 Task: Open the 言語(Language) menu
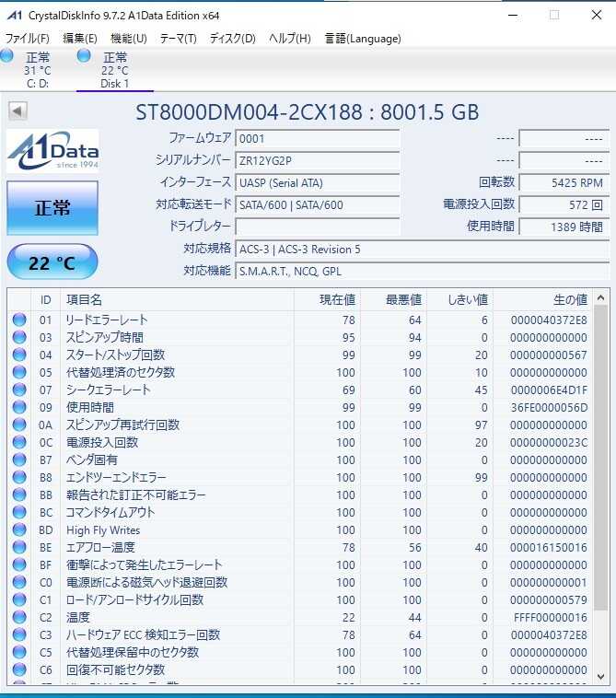(362, 39)
